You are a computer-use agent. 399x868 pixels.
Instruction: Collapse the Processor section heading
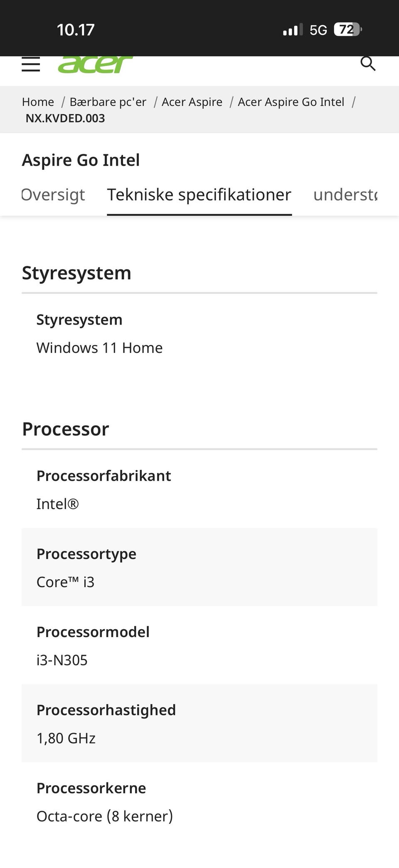coord(66,429)
